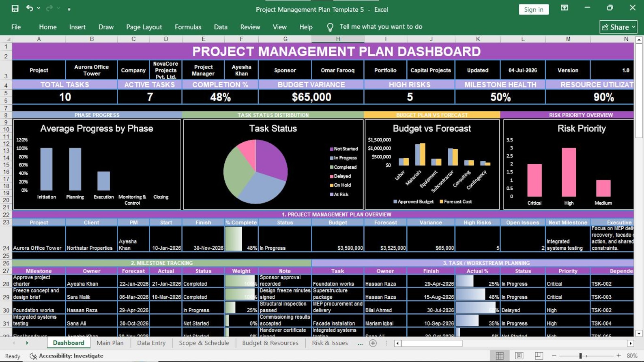The width and height of the screenshot is (644, 362).
Task: Open the Data ribbon tab
Action: [x=221, y=27]
